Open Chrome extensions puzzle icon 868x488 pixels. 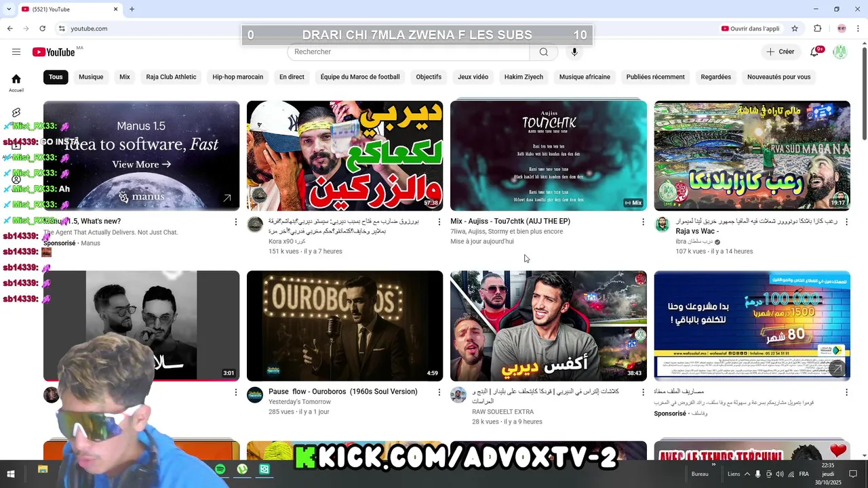click(x=817, y=28)
